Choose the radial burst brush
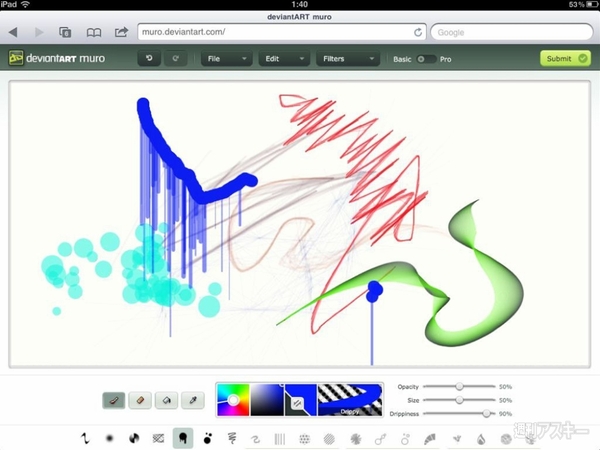This screenshot has width=600, height=450. (x=356, y=439)
